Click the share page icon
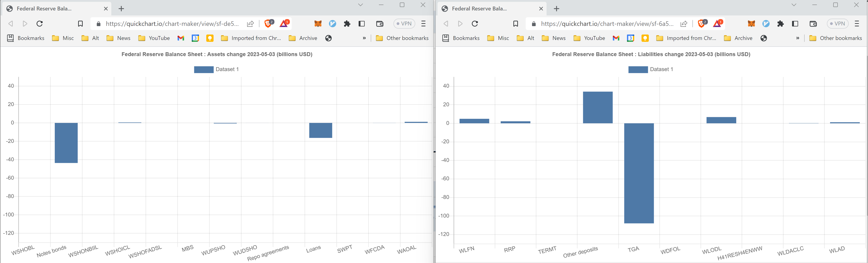 click(x=250, y=24)
